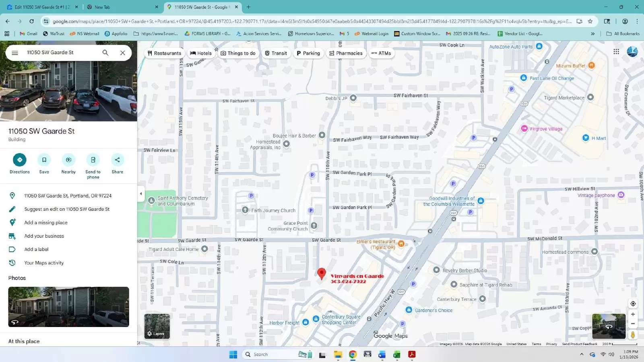The image size is (644, 362).
Task: Open the Appfolio bookmark
Action: (116, 34)
